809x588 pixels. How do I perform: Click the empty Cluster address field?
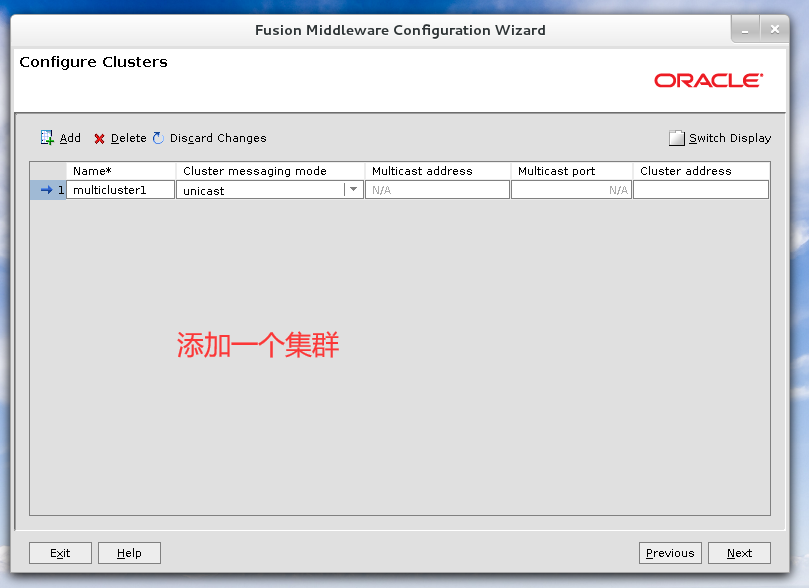point(701,190)
